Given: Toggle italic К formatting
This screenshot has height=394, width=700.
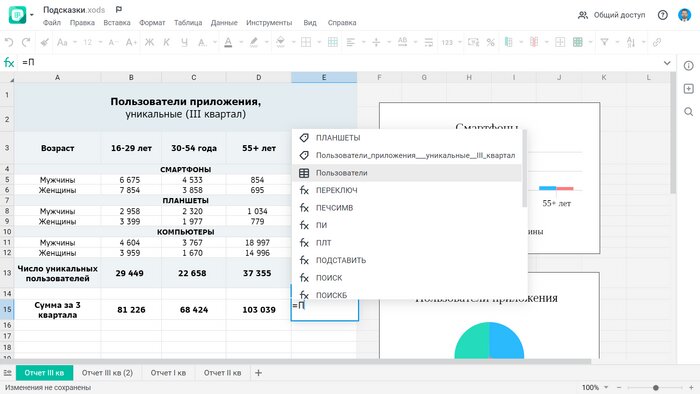Looking at the screenshot, I should (167, 42).
